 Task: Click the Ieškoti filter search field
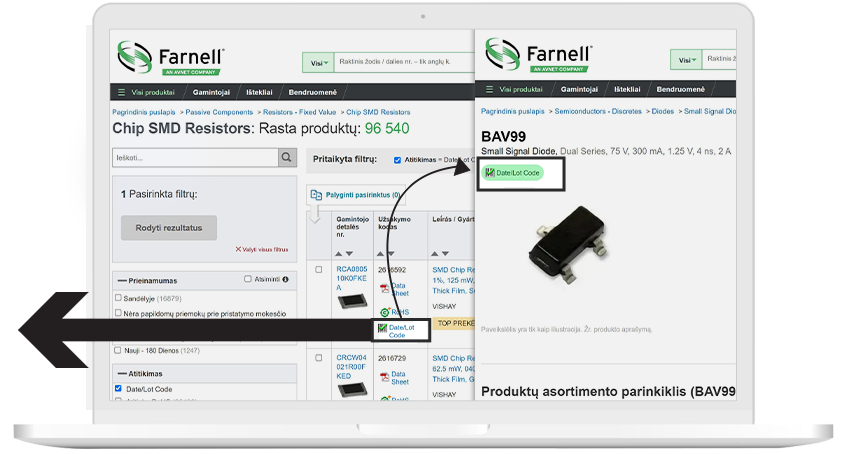pos(195,158)
